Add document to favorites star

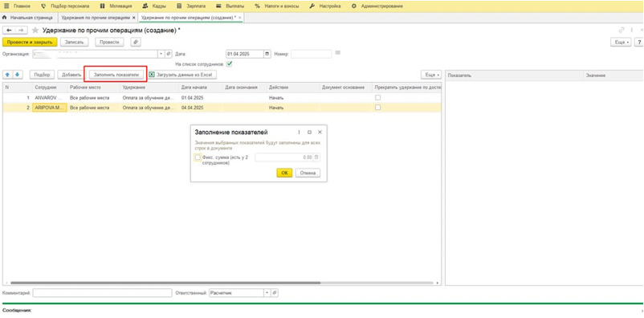click(x=35, y=31)
